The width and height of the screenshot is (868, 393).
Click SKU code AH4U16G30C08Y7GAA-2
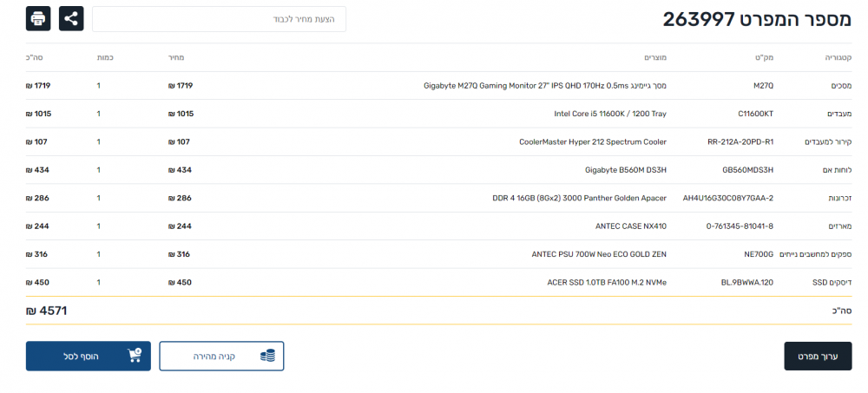pyautogui.click(x=728, y=198)
